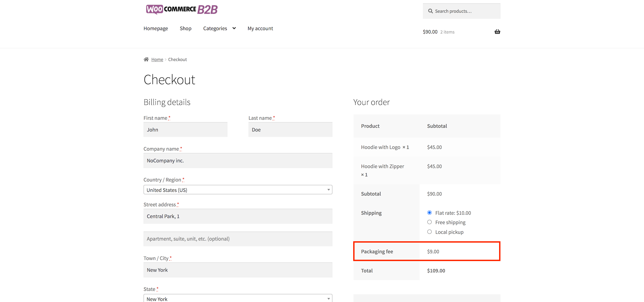Viewport: 644px width, 302px height.
Task: Click the First name input field
Action: [x=185, y=130]
